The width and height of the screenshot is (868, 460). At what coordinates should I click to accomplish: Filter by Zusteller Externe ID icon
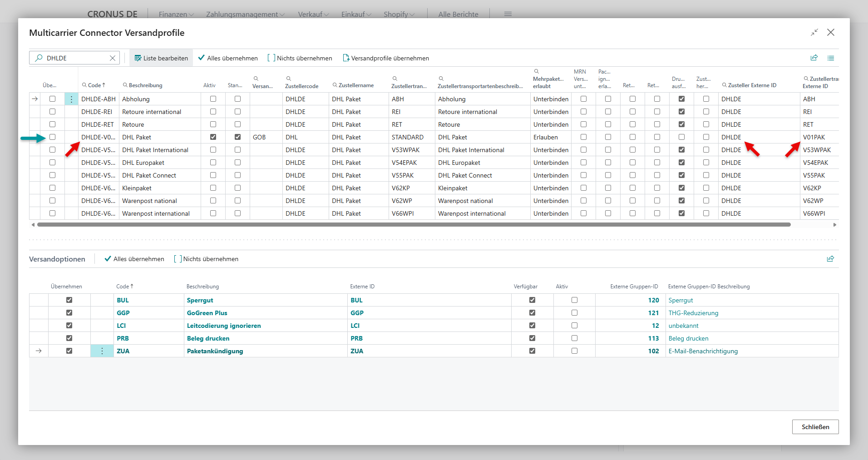[x=724, y=85]
